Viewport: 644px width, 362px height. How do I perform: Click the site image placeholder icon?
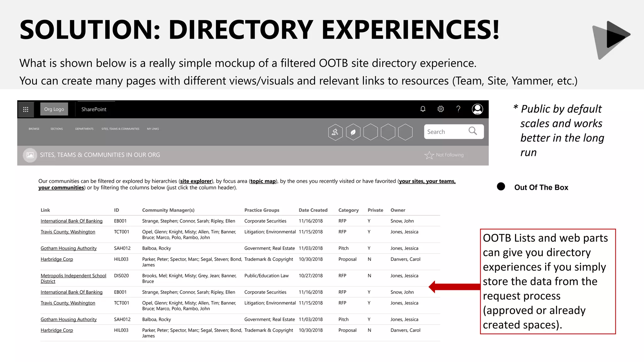point(30,155)
